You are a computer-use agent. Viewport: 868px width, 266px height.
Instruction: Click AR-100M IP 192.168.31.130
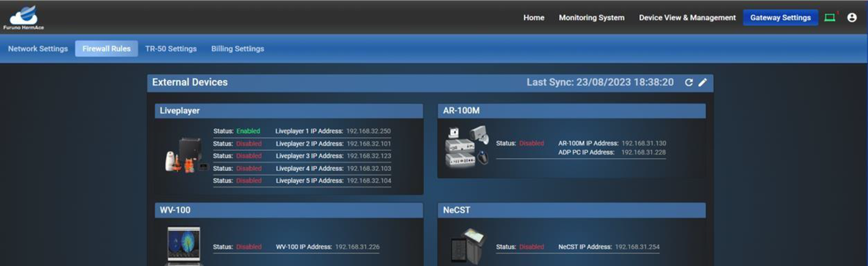[x=644, y=143]
